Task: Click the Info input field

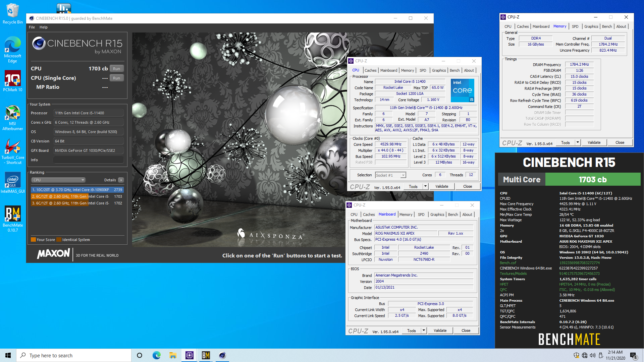Action: [x=88, y=160]
